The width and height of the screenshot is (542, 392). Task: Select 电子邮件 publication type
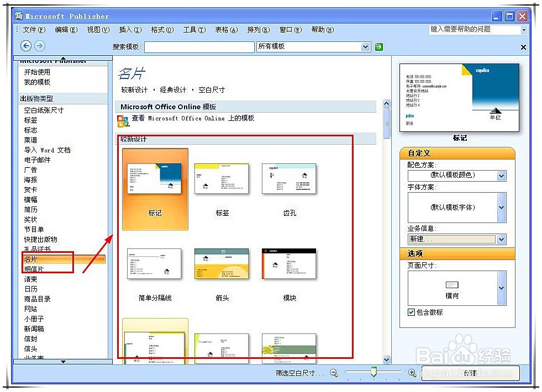37,160
